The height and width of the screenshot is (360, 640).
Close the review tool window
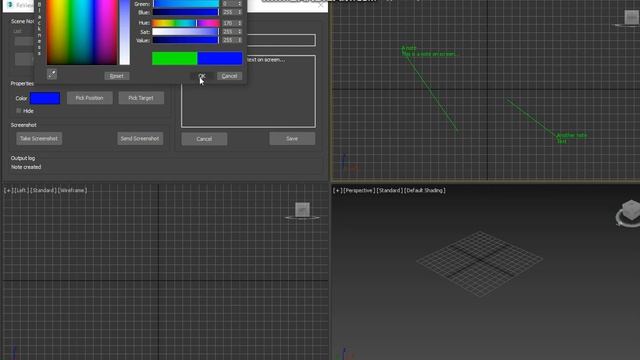(x=320, y=5)
